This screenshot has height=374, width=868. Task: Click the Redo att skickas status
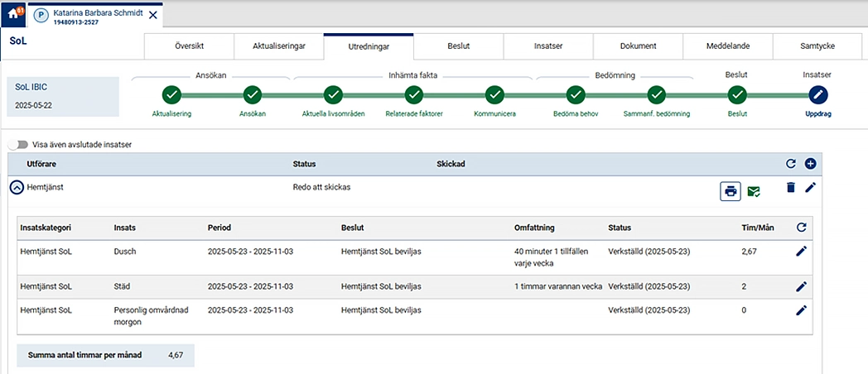click(321, 187)
